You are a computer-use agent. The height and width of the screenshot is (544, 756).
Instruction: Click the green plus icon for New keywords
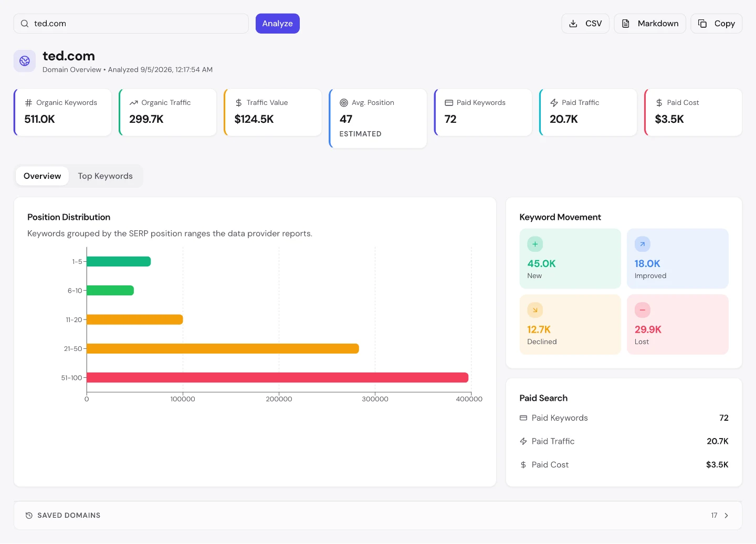coord(535,244)
